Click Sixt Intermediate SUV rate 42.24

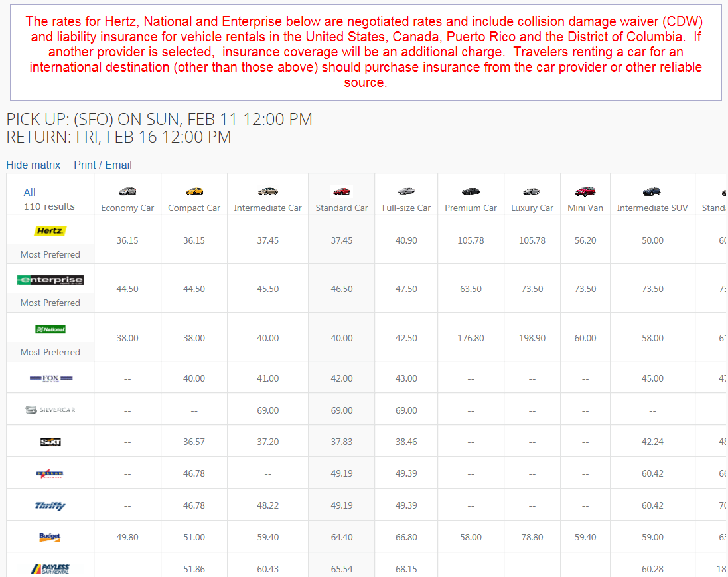[652, 442]
